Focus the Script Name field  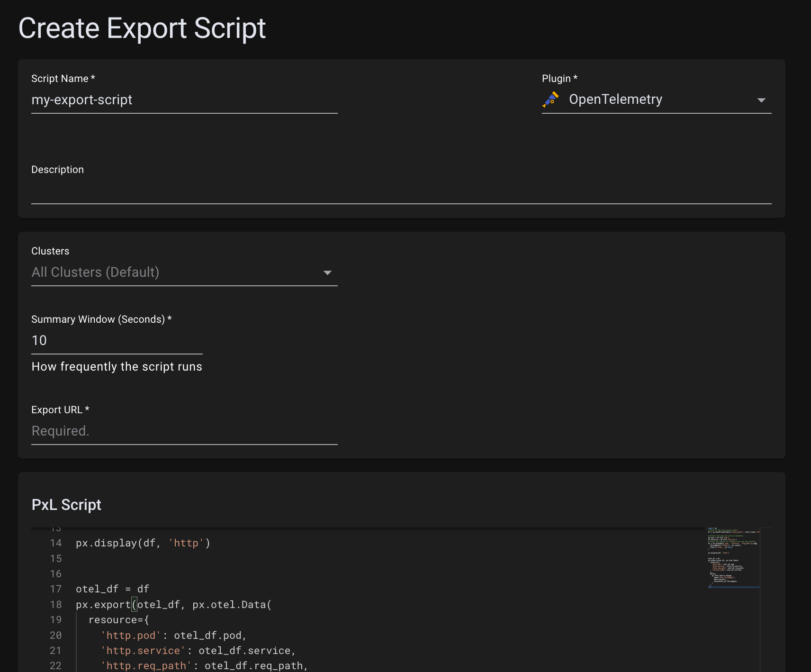tap(184, 100)
